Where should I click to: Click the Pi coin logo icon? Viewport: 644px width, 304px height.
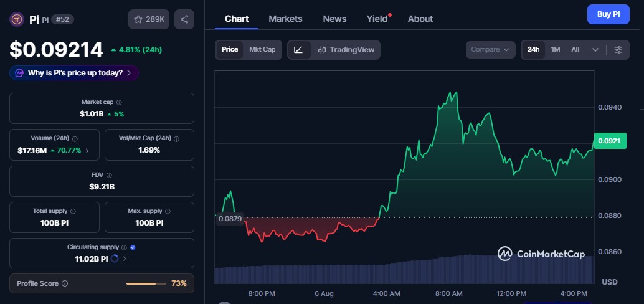click(x=17, y=19)
